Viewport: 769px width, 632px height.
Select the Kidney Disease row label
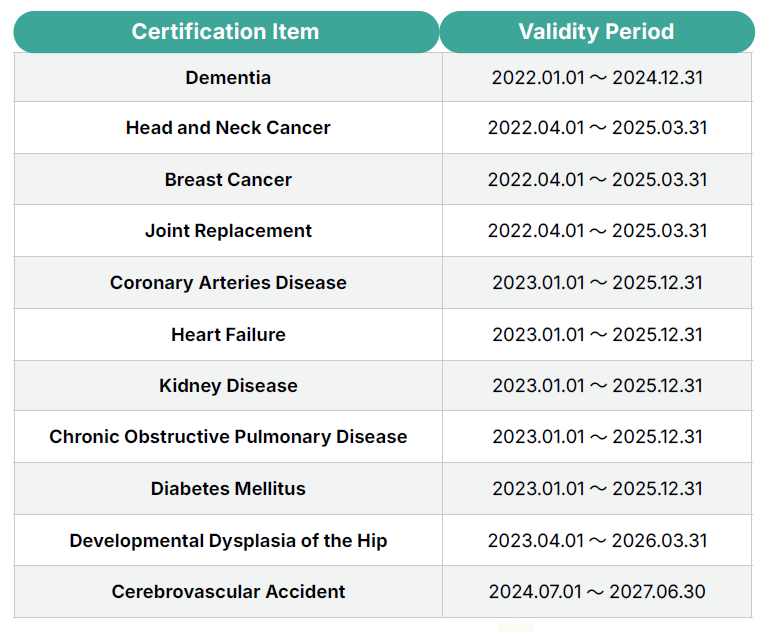(228, 386)
